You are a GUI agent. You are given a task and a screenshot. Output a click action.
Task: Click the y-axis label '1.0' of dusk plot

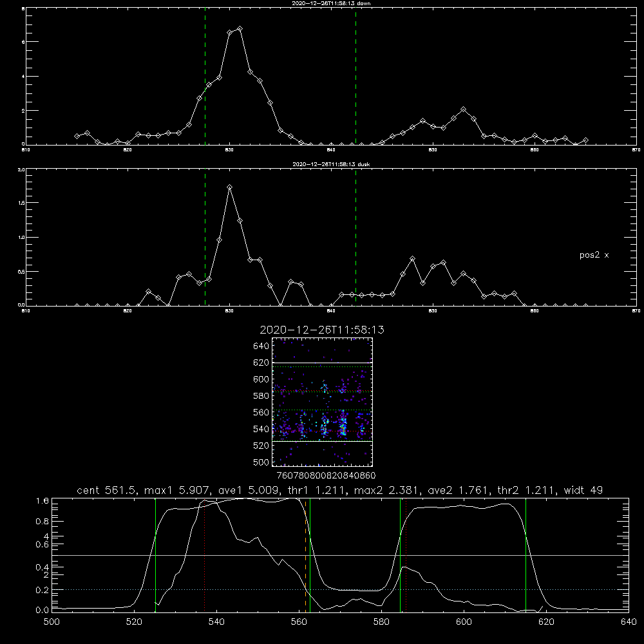22,238
